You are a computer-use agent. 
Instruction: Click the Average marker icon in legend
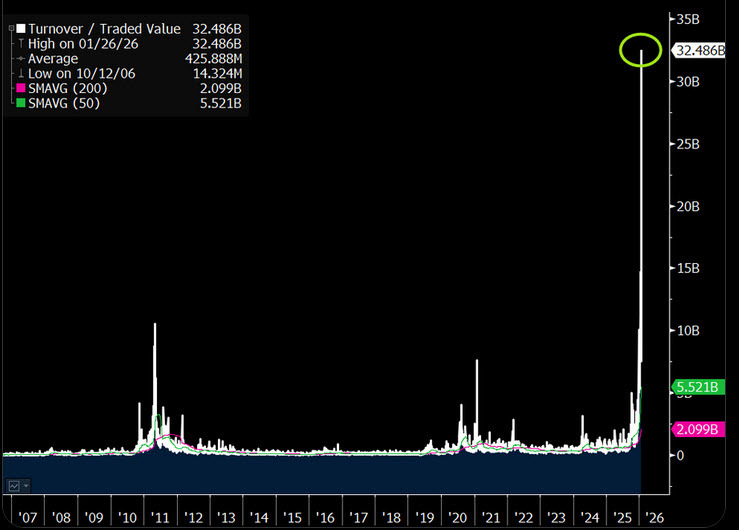(x=20, y=60)
